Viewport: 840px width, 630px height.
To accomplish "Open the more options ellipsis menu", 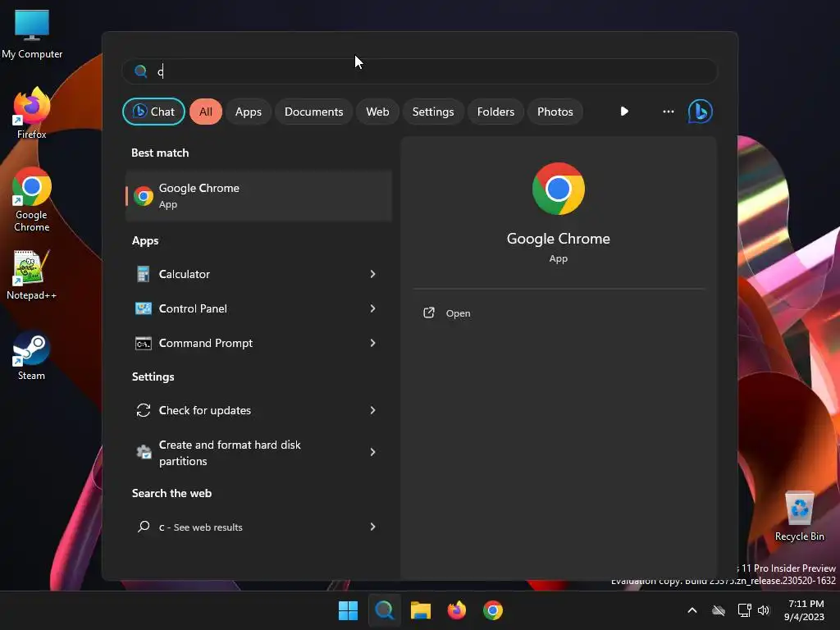I will [x=668, y=112].
